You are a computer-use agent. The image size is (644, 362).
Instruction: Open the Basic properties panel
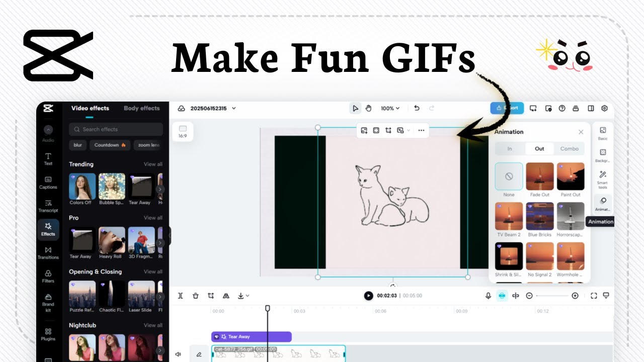coord(603,133)
